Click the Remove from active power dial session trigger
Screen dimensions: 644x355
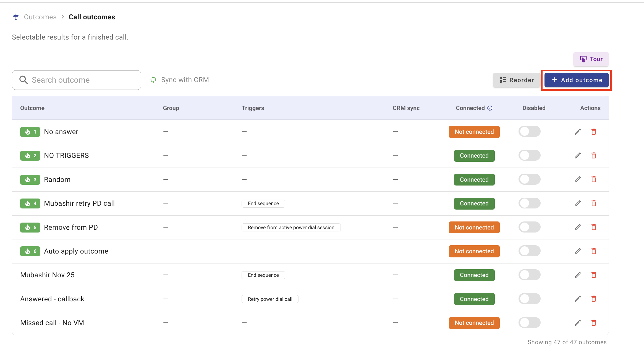pyautogui.click(x=291, y=228)
